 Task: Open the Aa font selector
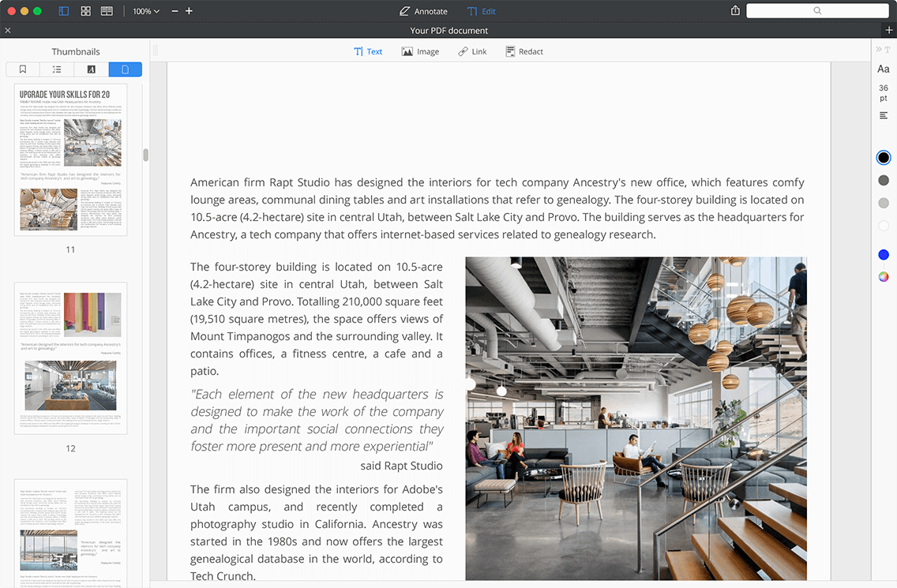pos(884,69)
